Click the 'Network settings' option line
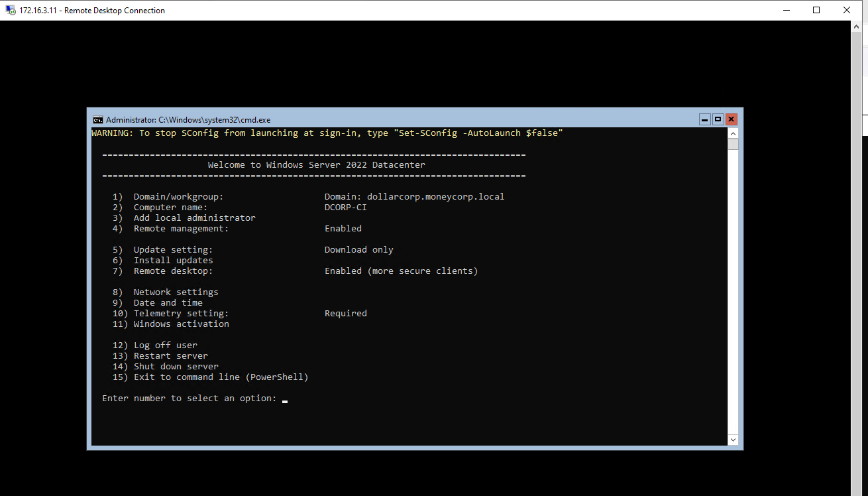This screenshot has width=868, height=496. tap(176, 292)
